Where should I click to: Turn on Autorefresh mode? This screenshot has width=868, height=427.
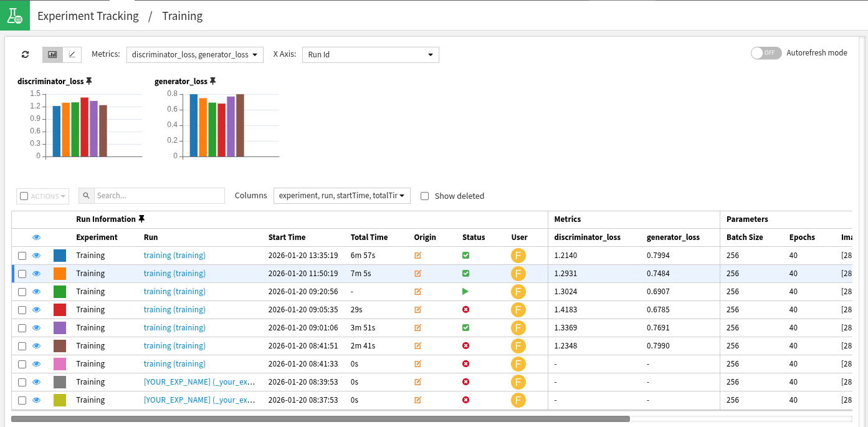[766, 53]
